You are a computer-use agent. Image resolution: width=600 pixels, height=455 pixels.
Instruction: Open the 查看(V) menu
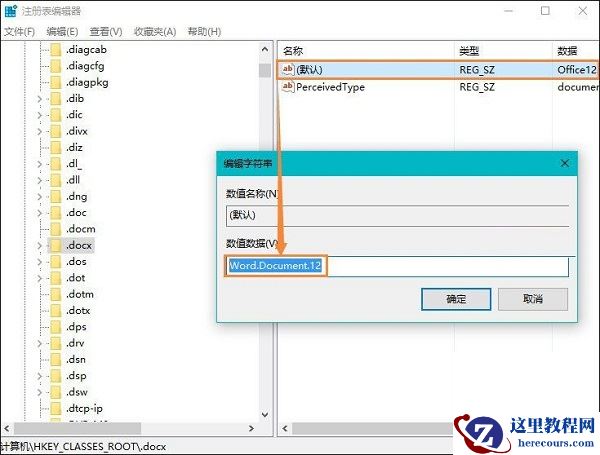pos(106,31)
